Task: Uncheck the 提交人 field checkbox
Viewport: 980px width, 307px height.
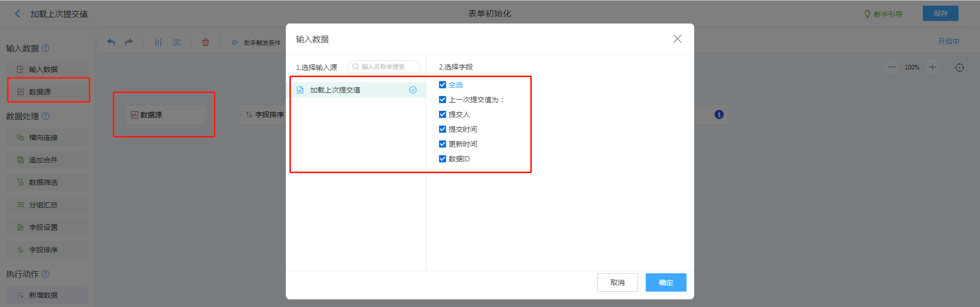Action: tap(443, 114)
